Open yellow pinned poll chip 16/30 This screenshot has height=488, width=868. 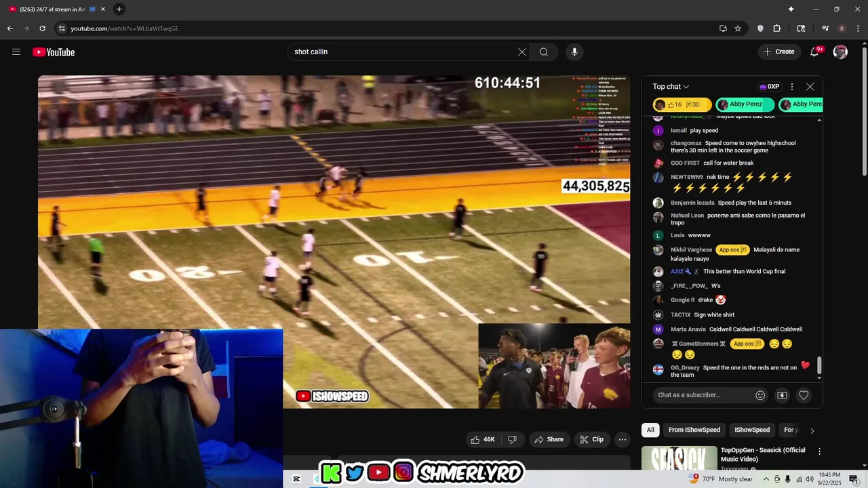[x=682, y=104]
